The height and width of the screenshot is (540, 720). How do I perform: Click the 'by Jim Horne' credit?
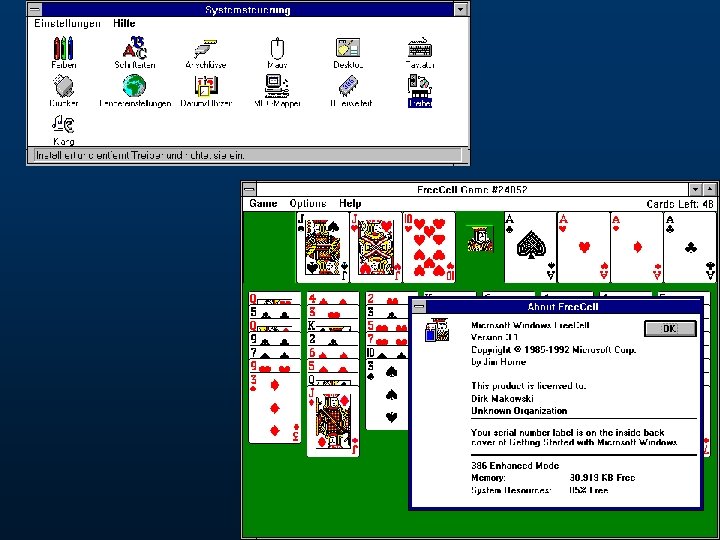click(x=498, y=361)
